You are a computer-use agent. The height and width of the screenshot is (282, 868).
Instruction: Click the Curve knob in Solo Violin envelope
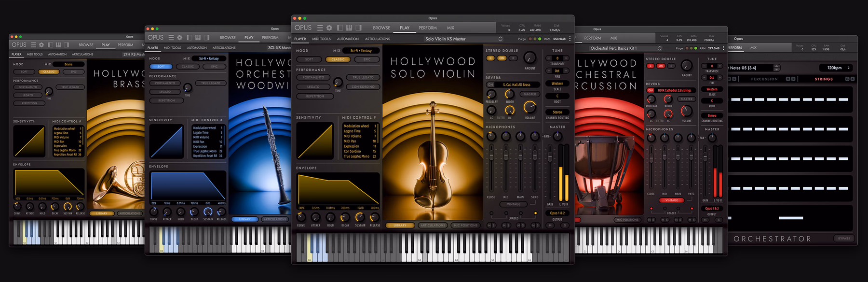pyautogui.click(x=301, y=218)
